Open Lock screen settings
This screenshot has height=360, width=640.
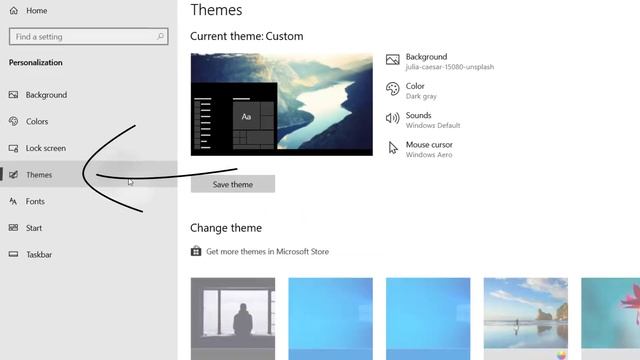[x=46, y=148]
